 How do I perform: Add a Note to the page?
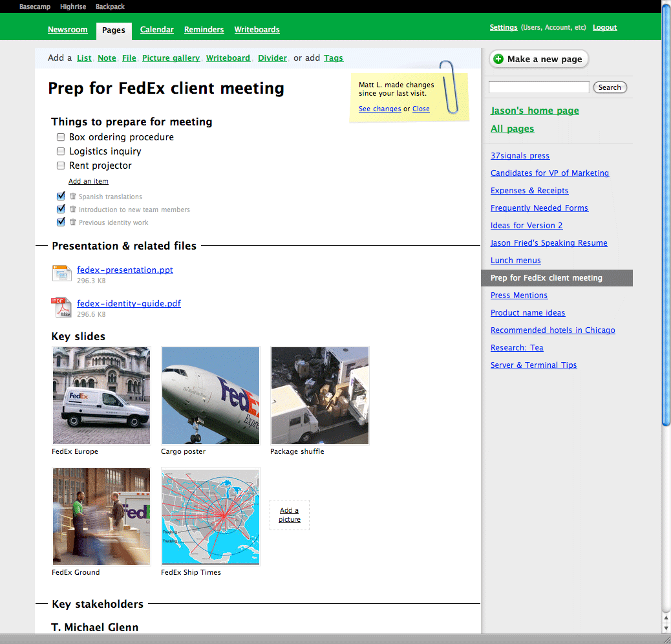point(107,58)
